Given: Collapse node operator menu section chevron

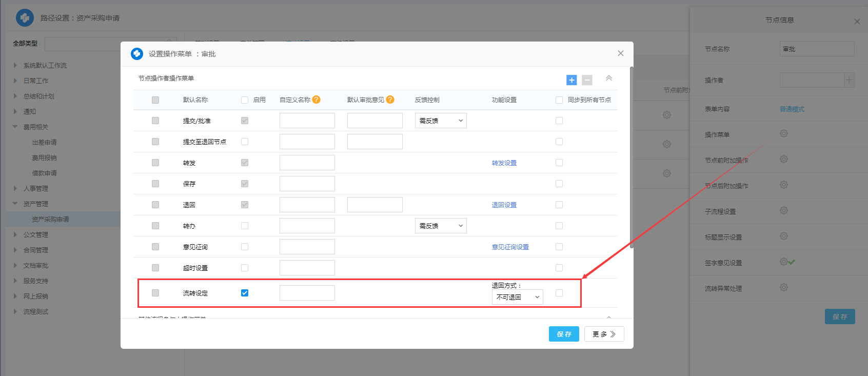Looking at the screenshot, I should click(x=609, y=78).
